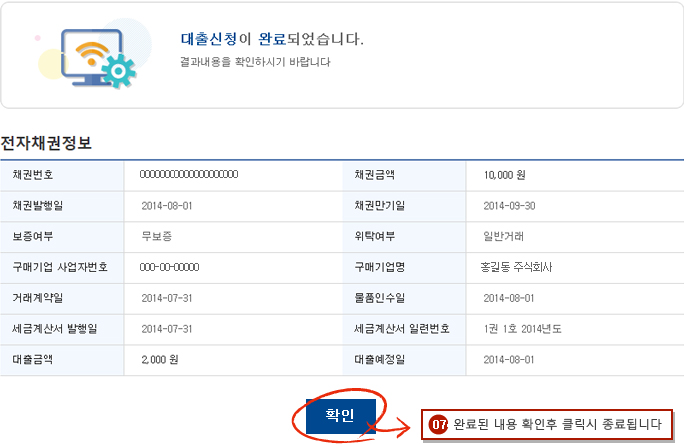The width and height of the screenshot is (684, 444).
Task: Select the 1권 1호 2014년도 value
Action: point(523,329)
